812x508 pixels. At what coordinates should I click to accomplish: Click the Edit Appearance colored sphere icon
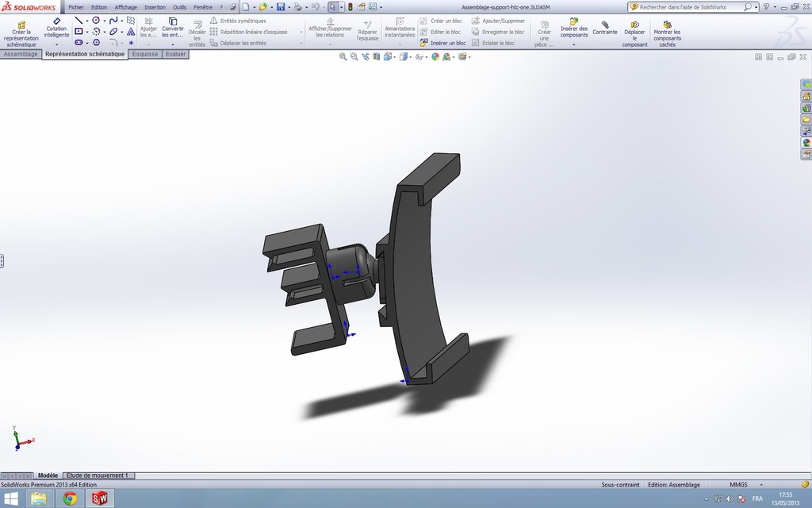[x=435, y=56]
